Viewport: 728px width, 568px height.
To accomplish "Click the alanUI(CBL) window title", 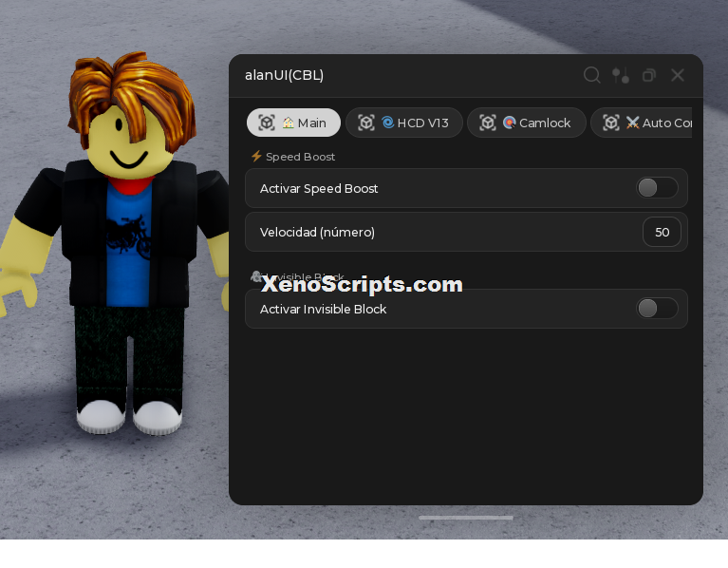I will tap(284, 75).
